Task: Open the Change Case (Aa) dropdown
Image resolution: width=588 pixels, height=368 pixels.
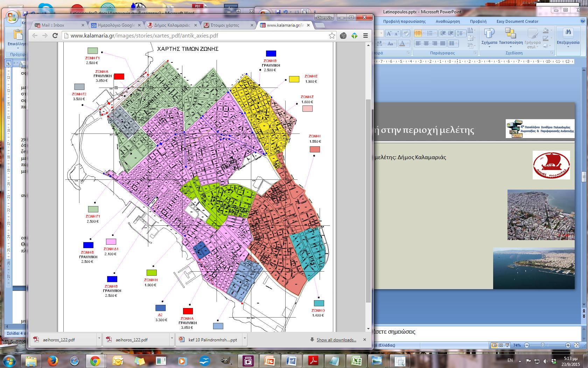Action: [x=391, y=43]
